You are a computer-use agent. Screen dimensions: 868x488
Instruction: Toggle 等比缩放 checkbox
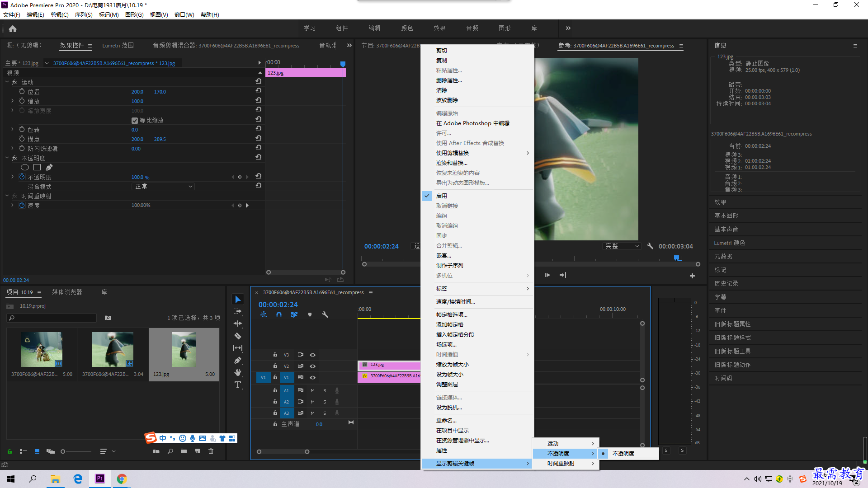134,120
